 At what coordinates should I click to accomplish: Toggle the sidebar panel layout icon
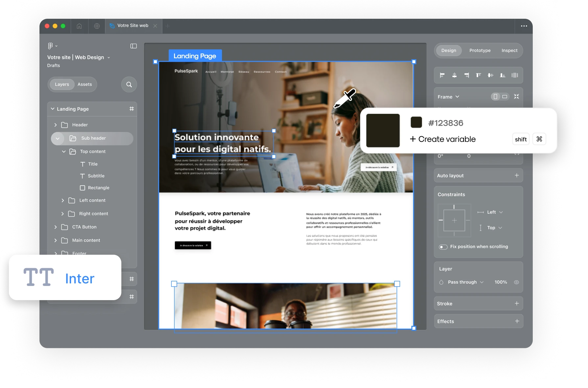coord(134,46)
